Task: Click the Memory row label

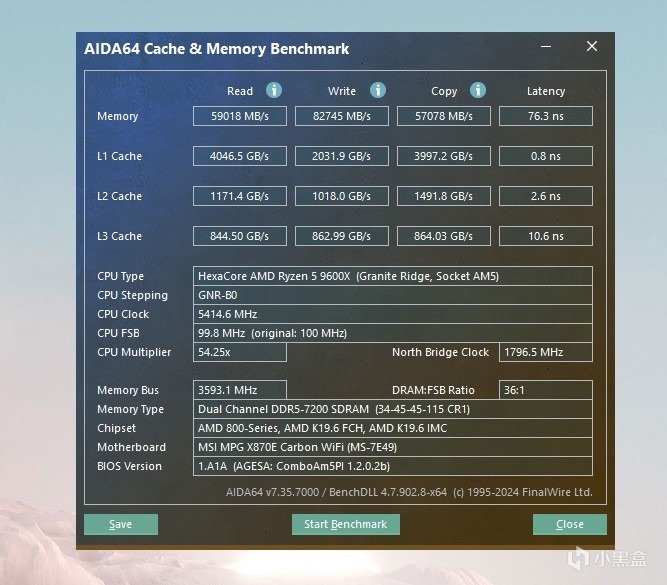Action: coord(118,117)
